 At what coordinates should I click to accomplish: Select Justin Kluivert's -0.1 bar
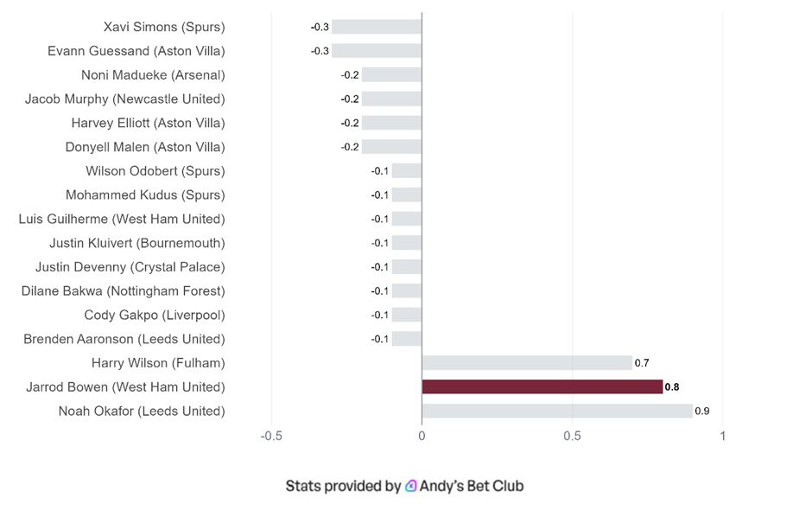coord(406,243)
